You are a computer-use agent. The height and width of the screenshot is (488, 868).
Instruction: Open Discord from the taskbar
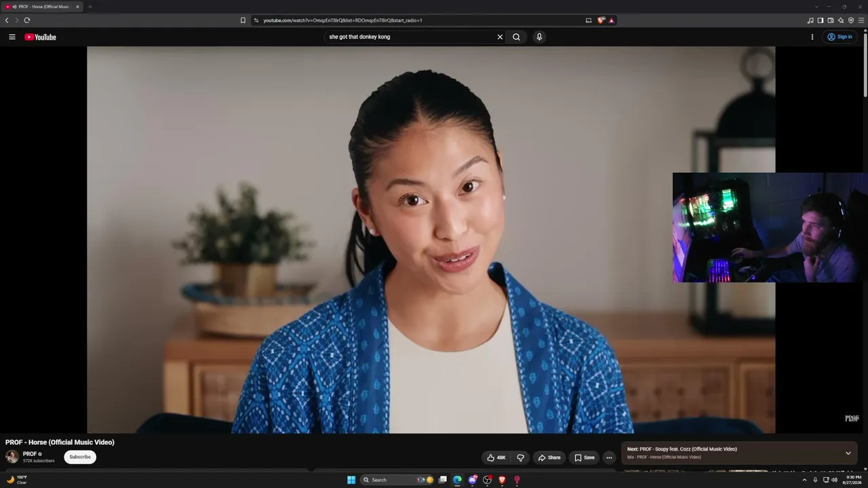point(472,480)
